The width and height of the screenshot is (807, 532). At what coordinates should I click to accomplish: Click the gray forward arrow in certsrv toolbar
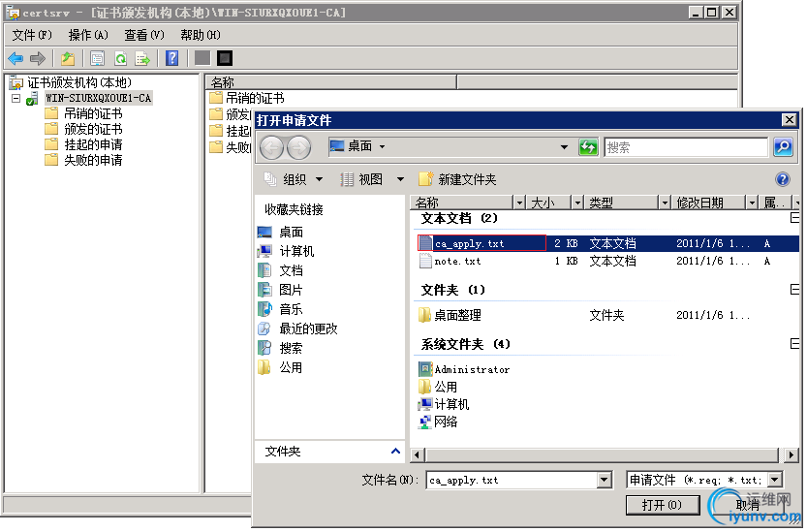(38, 59)
